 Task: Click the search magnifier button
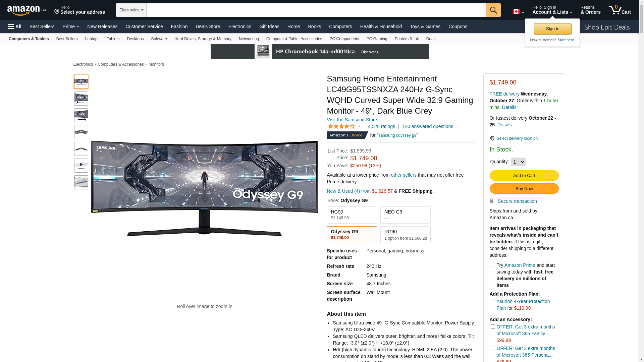493,10
